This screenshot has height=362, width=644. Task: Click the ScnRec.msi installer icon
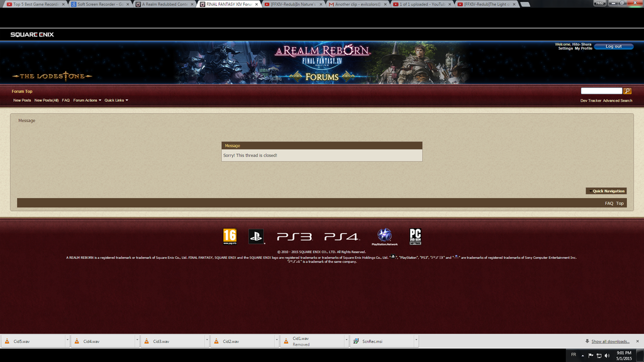pyautogui.click(x=356, y=341)
